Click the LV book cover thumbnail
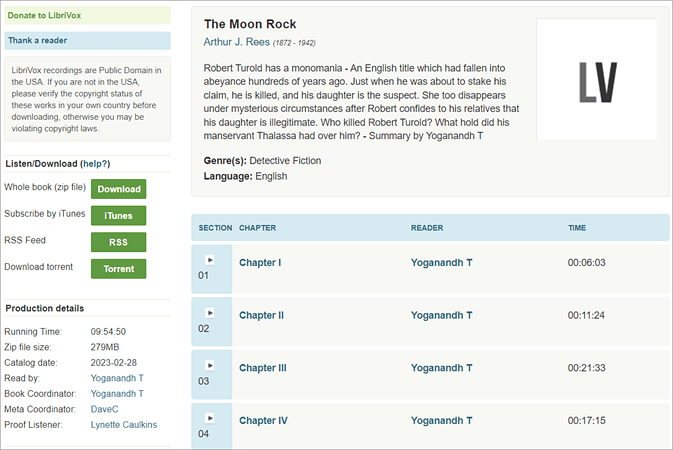Image resolution: width=673 pixels, height=450 pixels. click(x=597, y=79)
